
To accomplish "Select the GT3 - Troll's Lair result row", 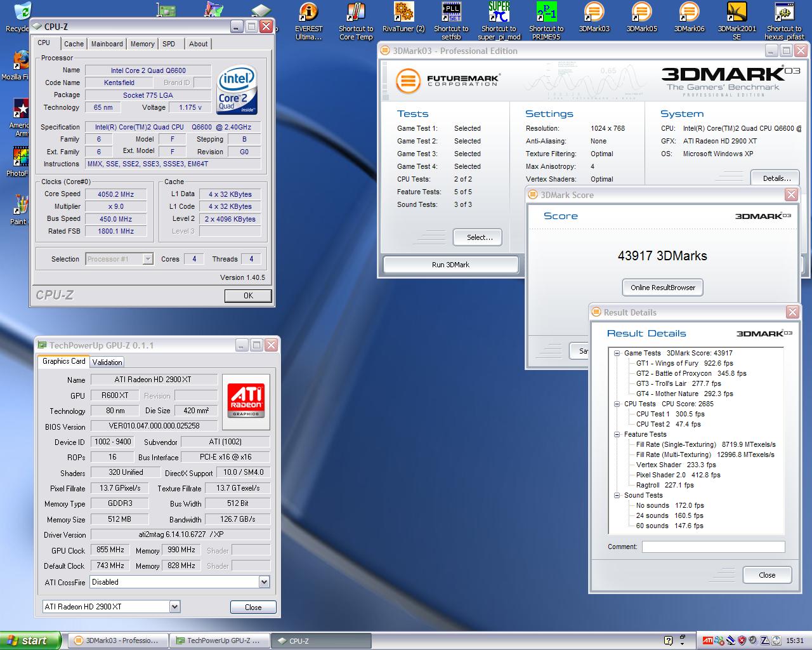I will [x=679, y=383].
